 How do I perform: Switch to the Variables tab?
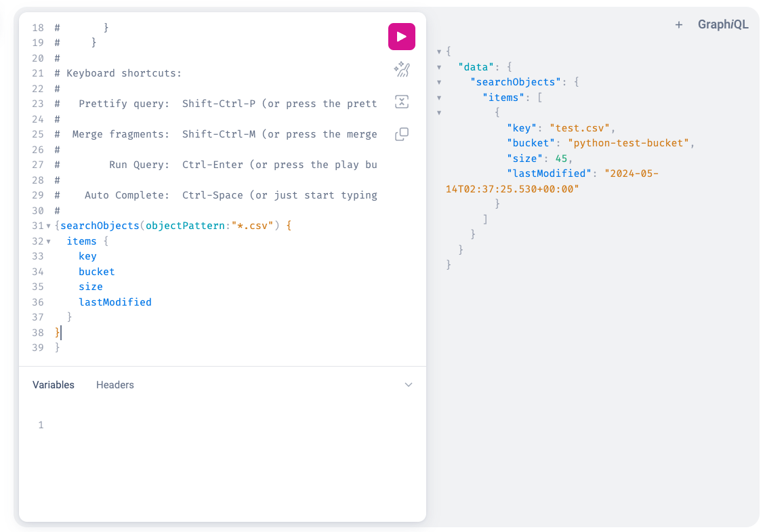pos(54,385)
